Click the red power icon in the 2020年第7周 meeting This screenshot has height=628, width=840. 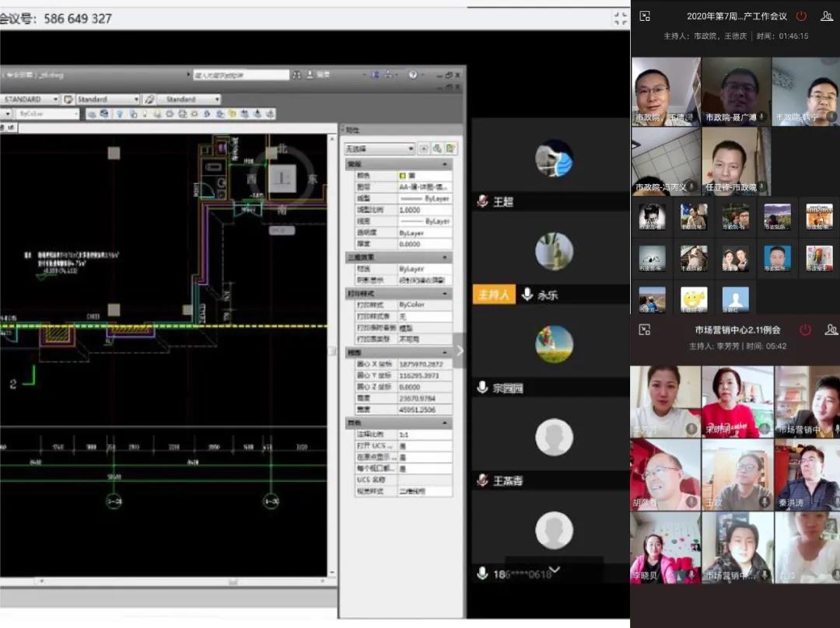(801, 16)
